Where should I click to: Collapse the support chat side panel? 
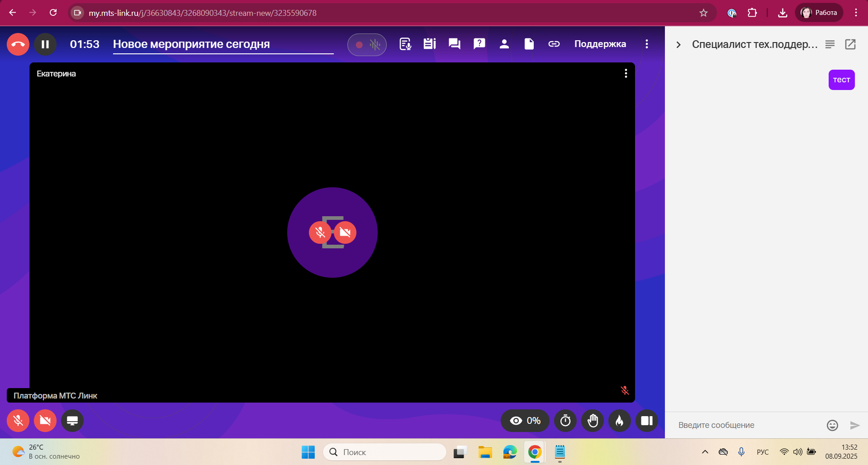(x=678, y=44)
